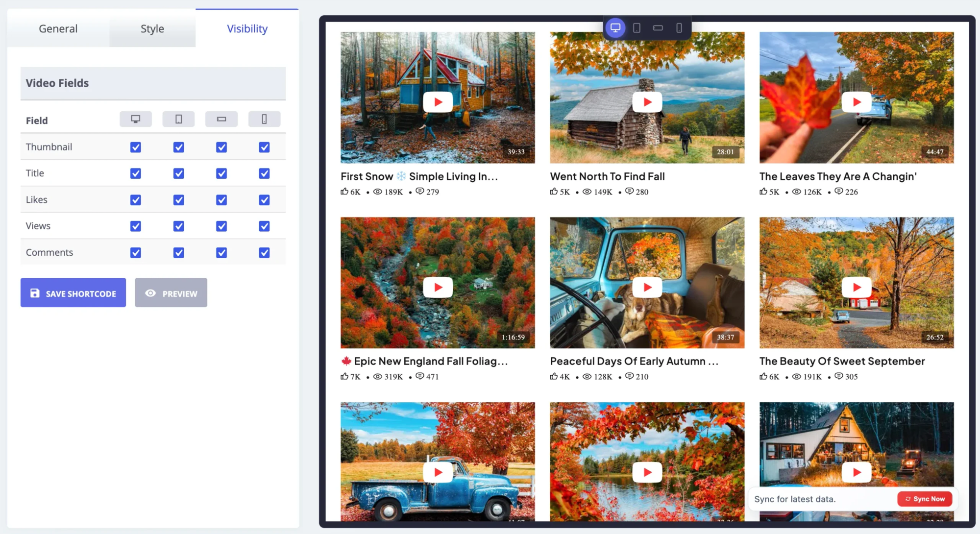Uncheck Views for desktop
The height and width of the screenshot is (534, 980).
click(x=136, y=226)
